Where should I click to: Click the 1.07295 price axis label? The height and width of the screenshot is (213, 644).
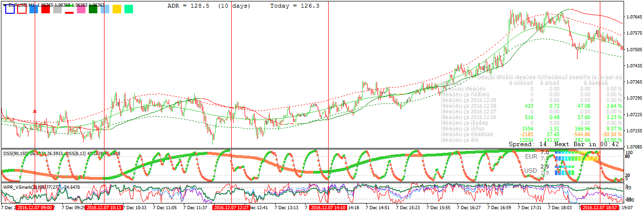pos(635,98)
